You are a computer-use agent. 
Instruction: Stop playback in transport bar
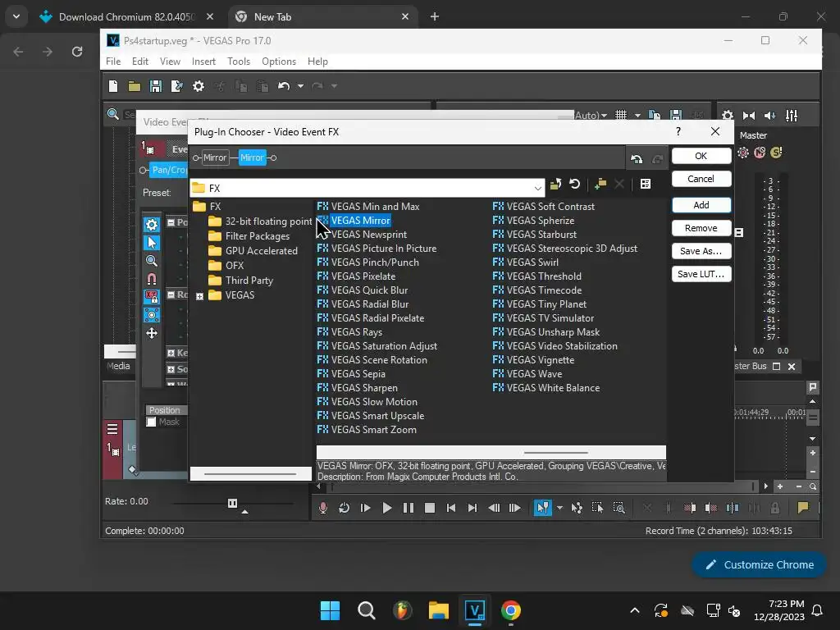[x=430, y=508]
